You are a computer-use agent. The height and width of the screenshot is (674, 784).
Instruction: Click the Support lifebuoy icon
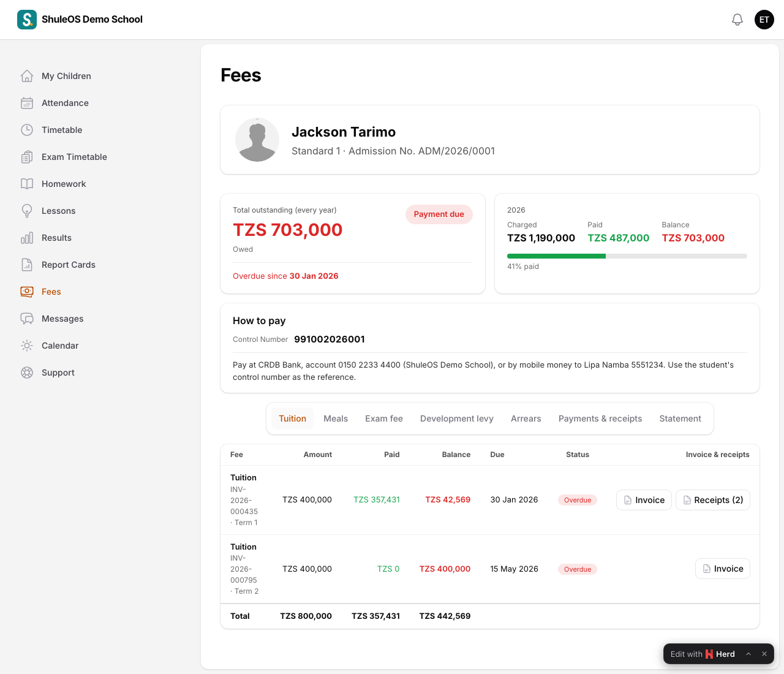tap(27, 373)
